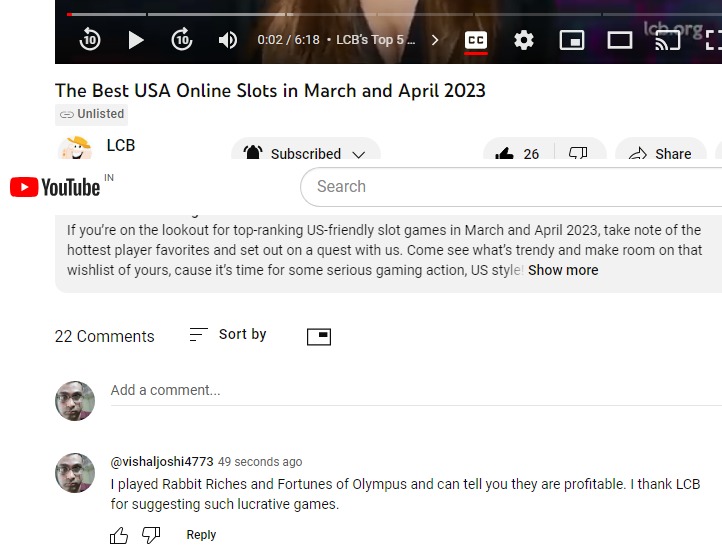Open the '49 seconds ago' comment timestamp

tap(260, 462)
